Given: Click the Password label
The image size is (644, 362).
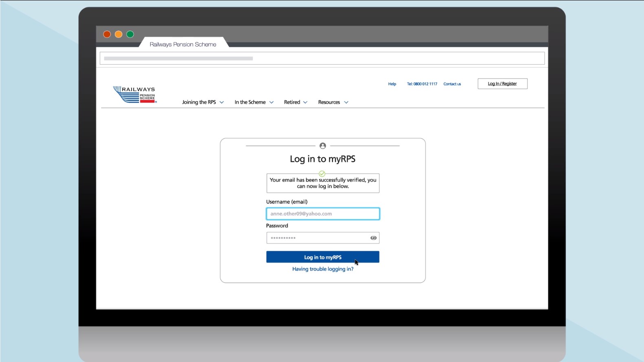Looking at the screenshot, I should tap(277, 226).
